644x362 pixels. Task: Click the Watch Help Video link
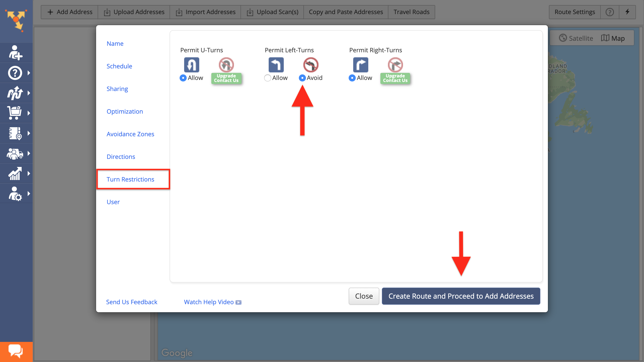(x=213, y=302)
